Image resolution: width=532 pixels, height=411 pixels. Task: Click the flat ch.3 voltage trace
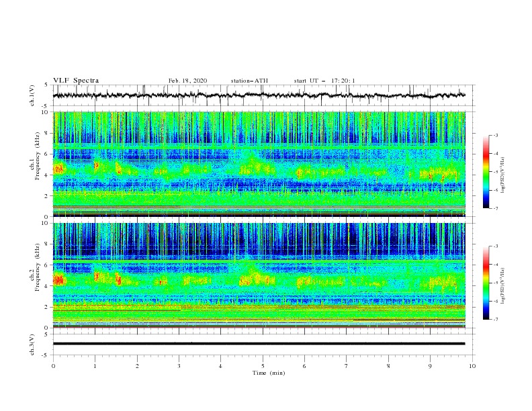tap(259, 344)
